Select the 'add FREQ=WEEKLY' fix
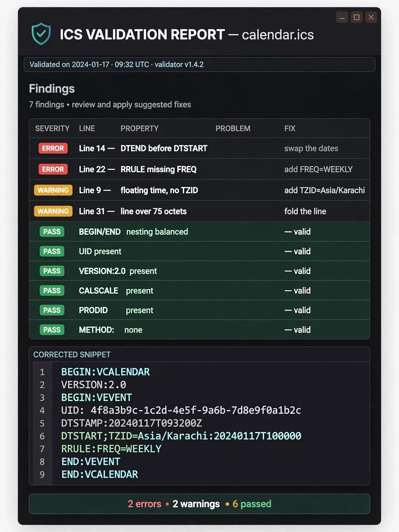This screenshot has width=399, height=532. (x=318, y=169)
